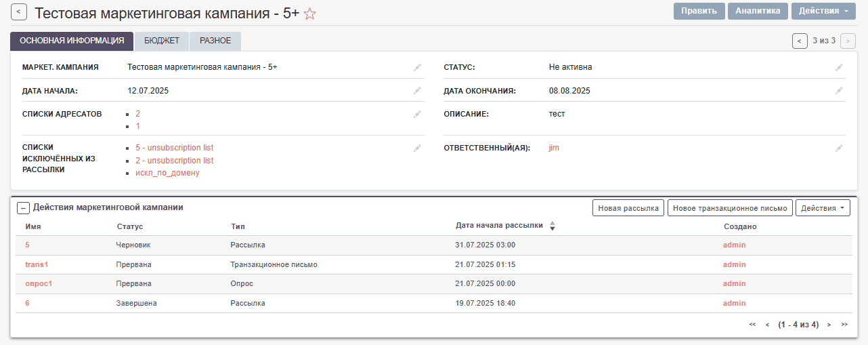Edit Списки адресатов with pencil icon

click(417, 114)
